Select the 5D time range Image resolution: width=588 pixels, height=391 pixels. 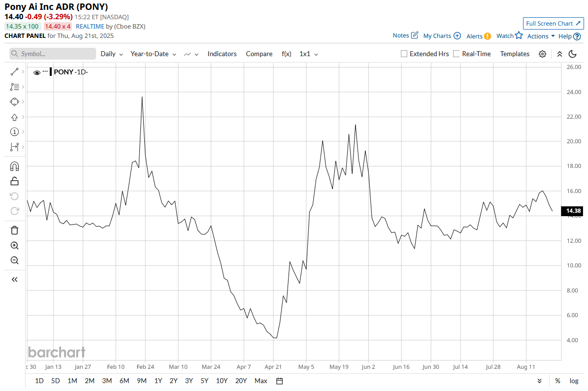56,381
